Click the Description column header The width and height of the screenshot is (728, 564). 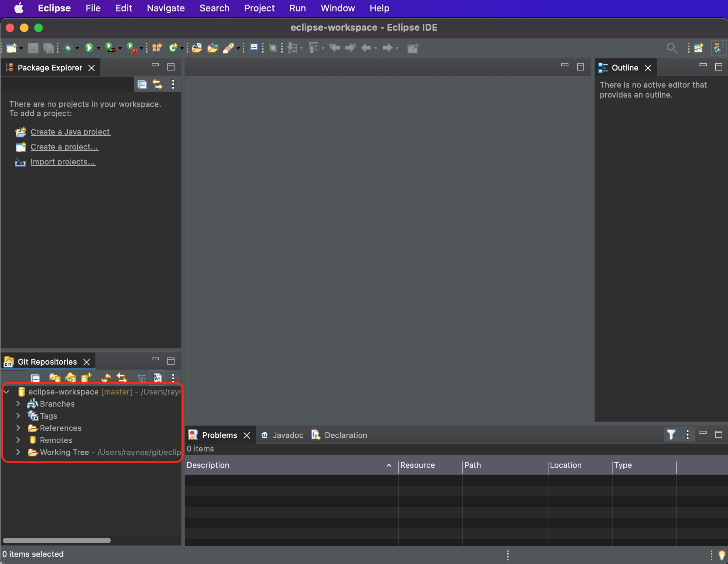pos(208,465)
